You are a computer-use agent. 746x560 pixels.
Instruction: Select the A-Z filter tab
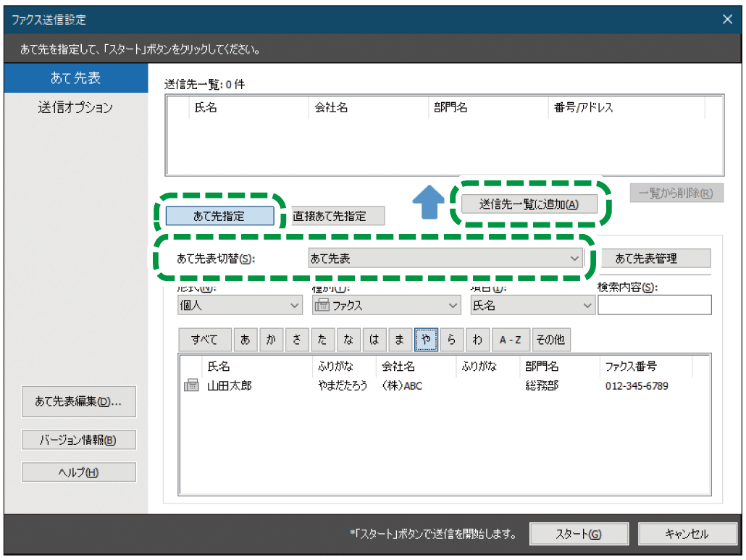point(511,339)
